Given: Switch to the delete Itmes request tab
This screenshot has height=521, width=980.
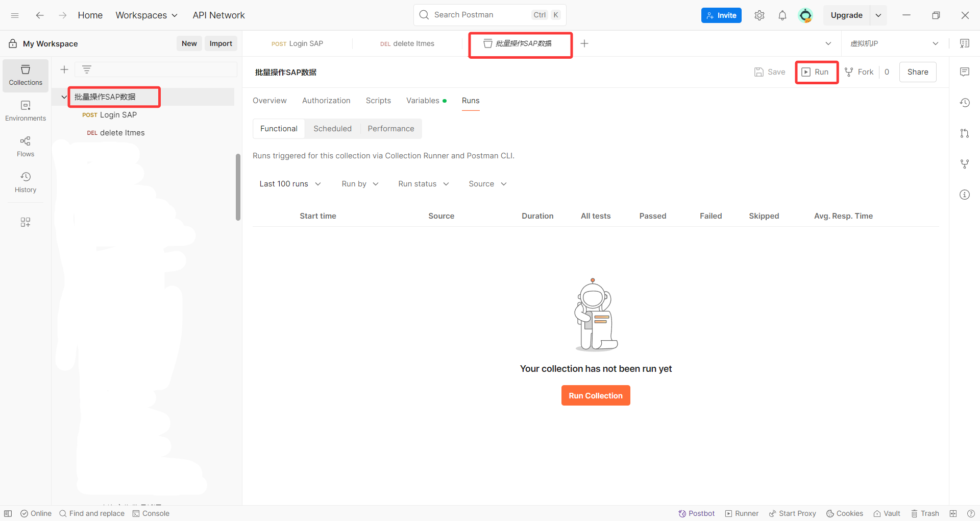Looking at the screenshot, I should coord(407,43).
